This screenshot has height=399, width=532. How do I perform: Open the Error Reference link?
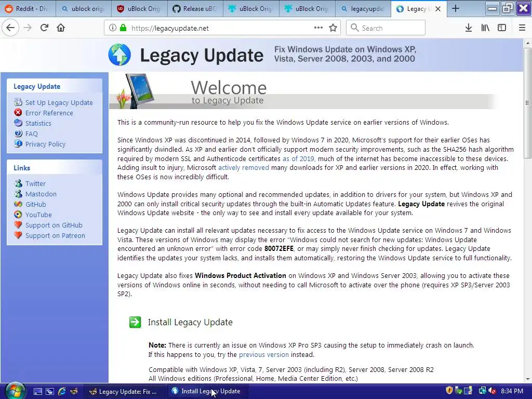point(49,113)
